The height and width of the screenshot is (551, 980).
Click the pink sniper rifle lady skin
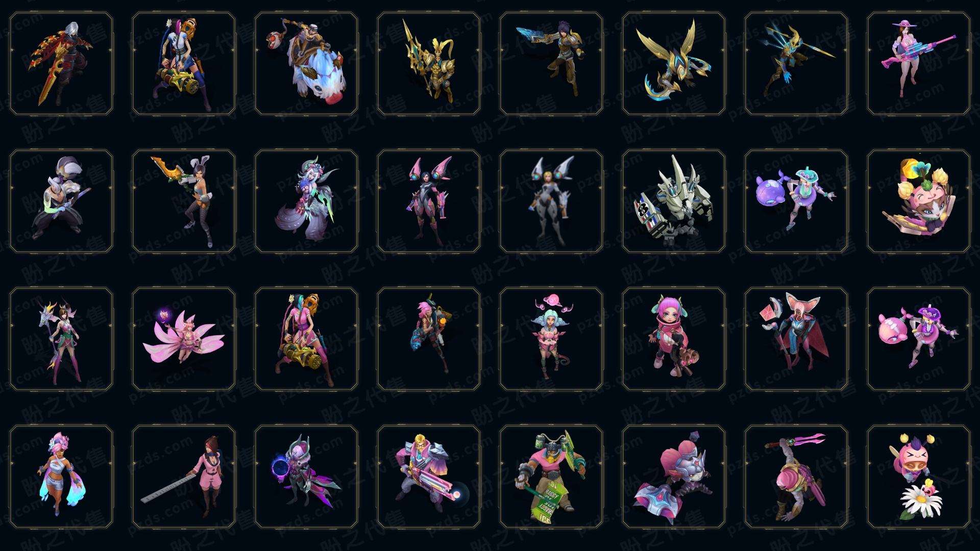pyautogui.click(x=919, y=64)
